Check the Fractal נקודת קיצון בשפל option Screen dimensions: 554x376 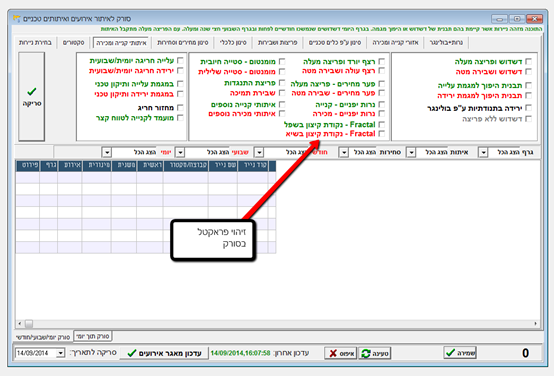382,124
